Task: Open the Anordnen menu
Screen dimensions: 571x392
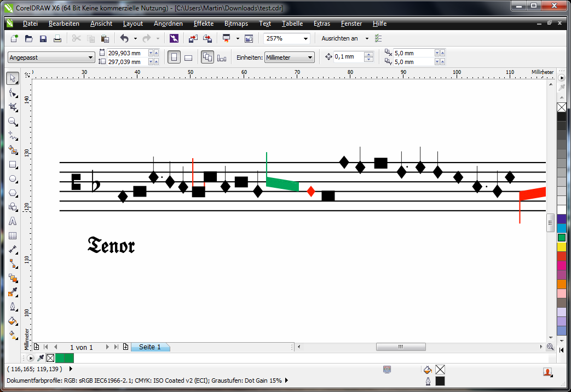Action: pos(168,24)
